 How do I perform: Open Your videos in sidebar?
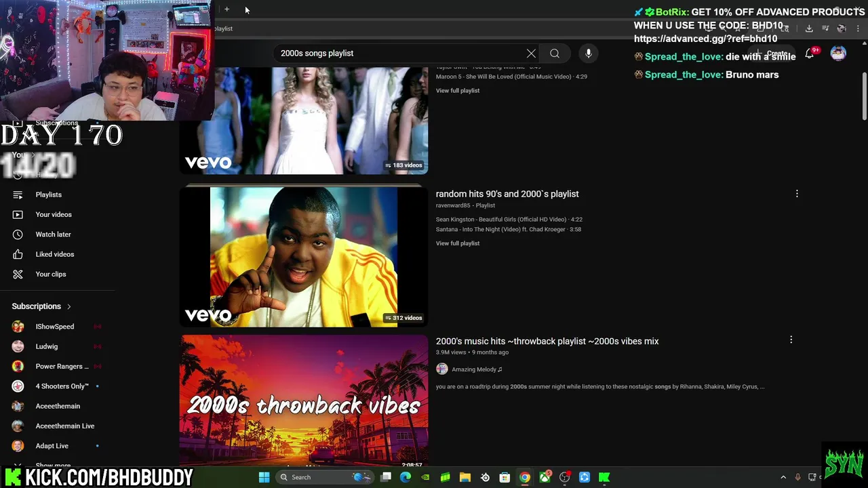(54, 214)
